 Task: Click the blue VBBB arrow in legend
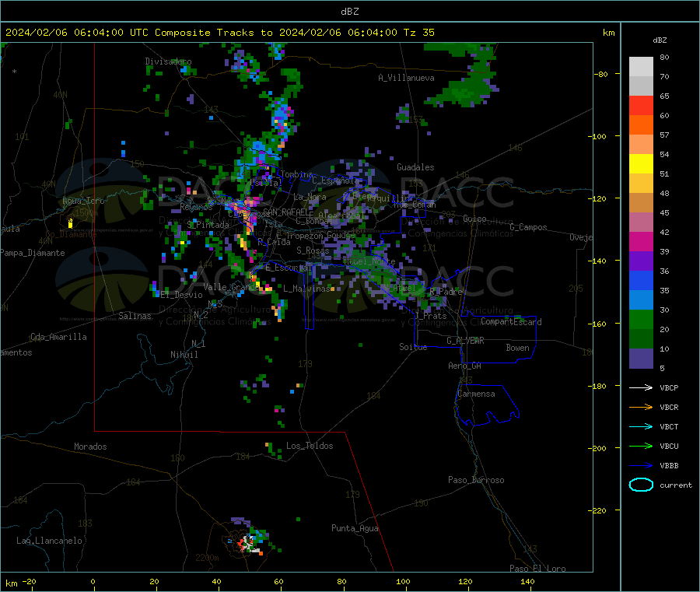[x=641, y=465]
